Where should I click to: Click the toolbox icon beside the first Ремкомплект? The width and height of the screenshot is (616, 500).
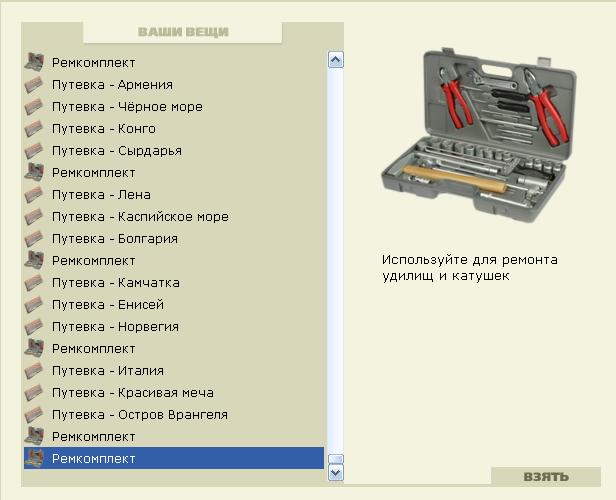coord(34,62)
